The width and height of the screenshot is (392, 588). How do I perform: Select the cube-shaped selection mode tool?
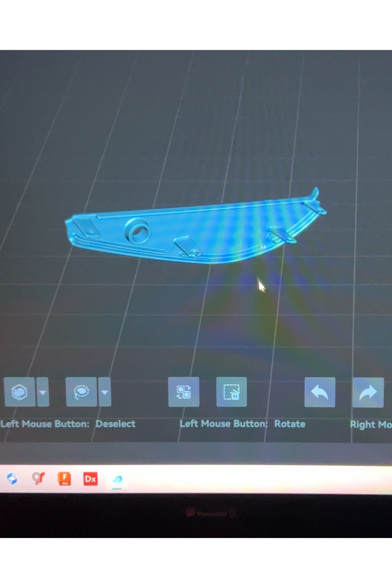point(20,392)
